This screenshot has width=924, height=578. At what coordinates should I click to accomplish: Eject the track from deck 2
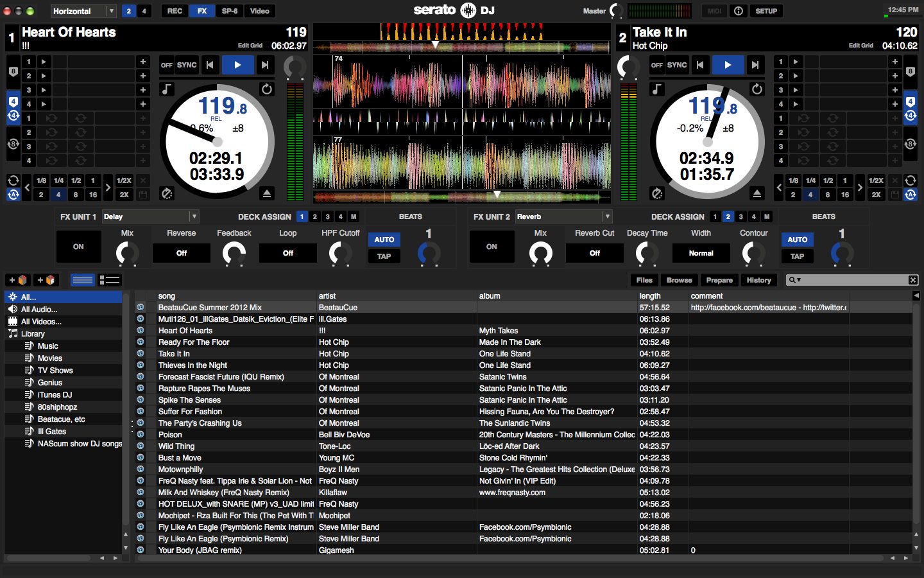(x=757, y=193)
